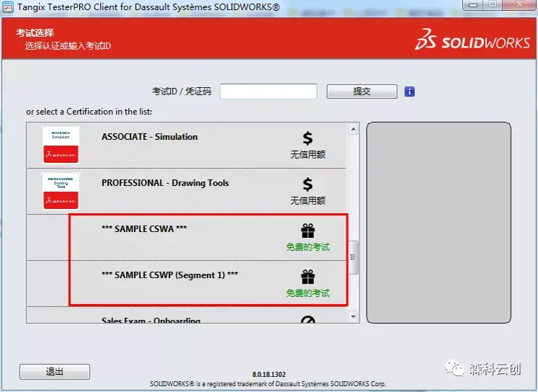Click the certification list scrollbar thumb
The width and height of the screenshot is (538, 392).
(354, 257)
